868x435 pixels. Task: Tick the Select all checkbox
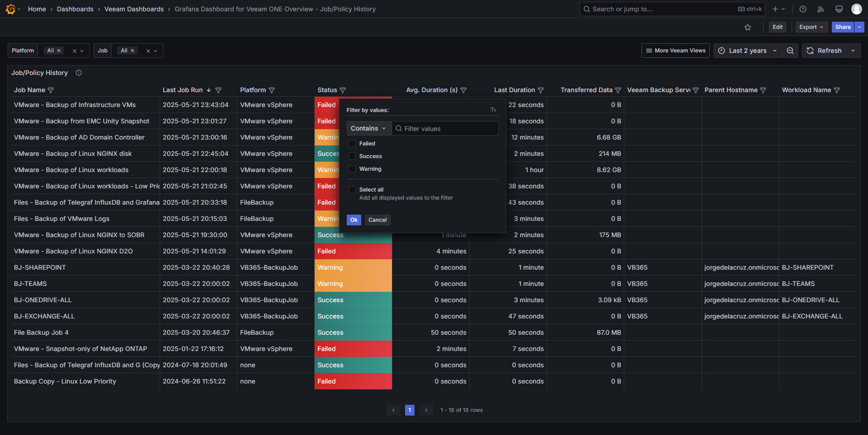[x=352, y=190]
